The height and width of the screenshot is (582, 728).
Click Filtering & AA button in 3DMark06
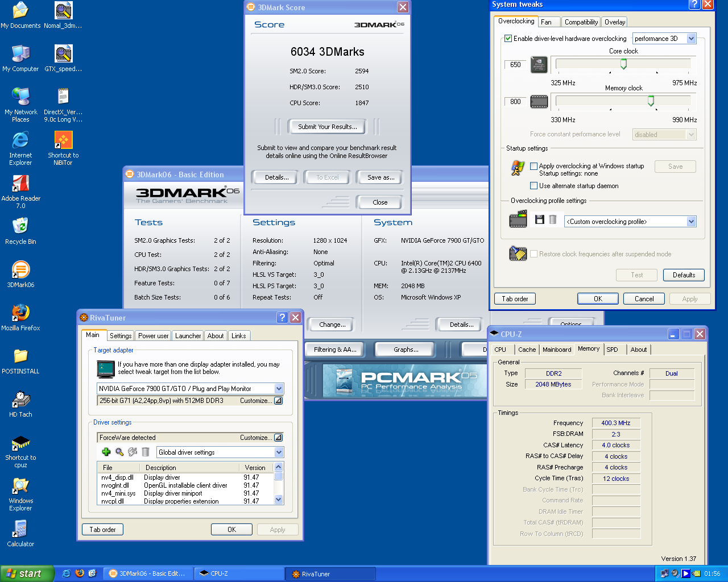335,350
